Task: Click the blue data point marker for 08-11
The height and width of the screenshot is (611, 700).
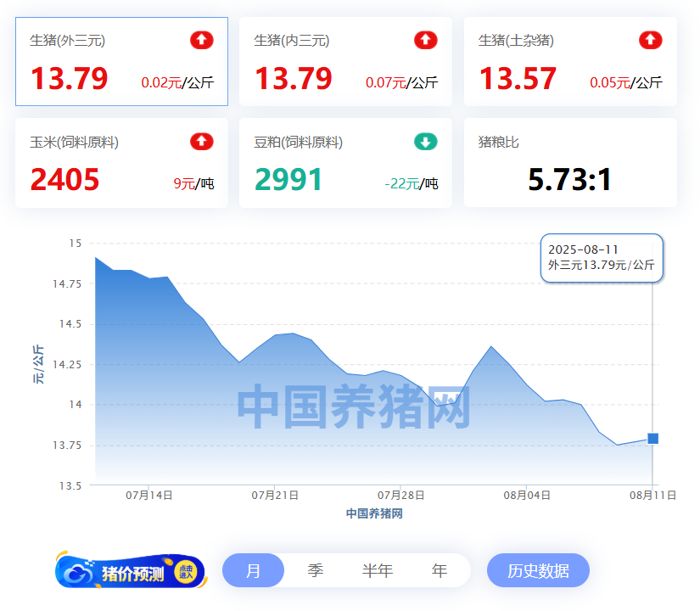Action: pyautogui.click(x=652, y=439)
